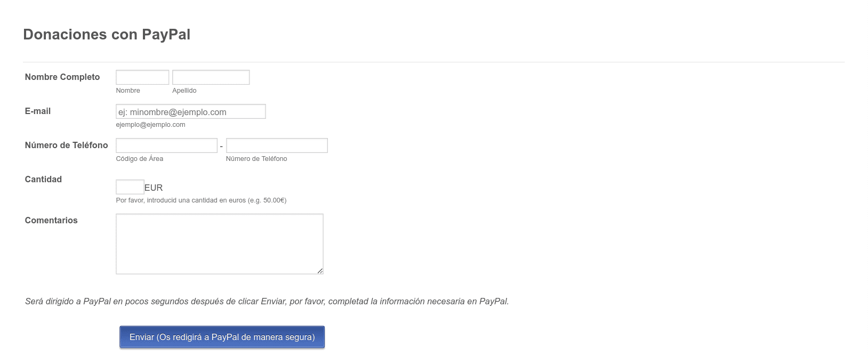Click inside the Comentarios text area

(220, 244)
